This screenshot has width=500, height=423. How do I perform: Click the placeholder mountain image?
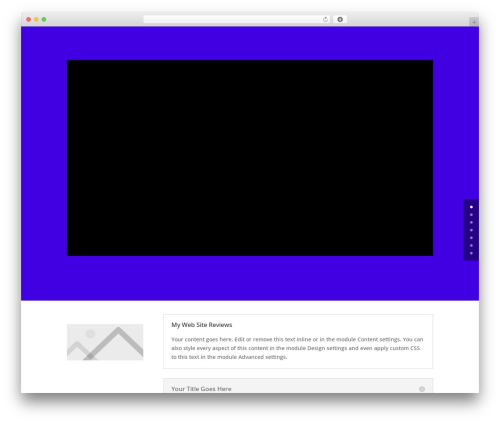click(105, 342)
